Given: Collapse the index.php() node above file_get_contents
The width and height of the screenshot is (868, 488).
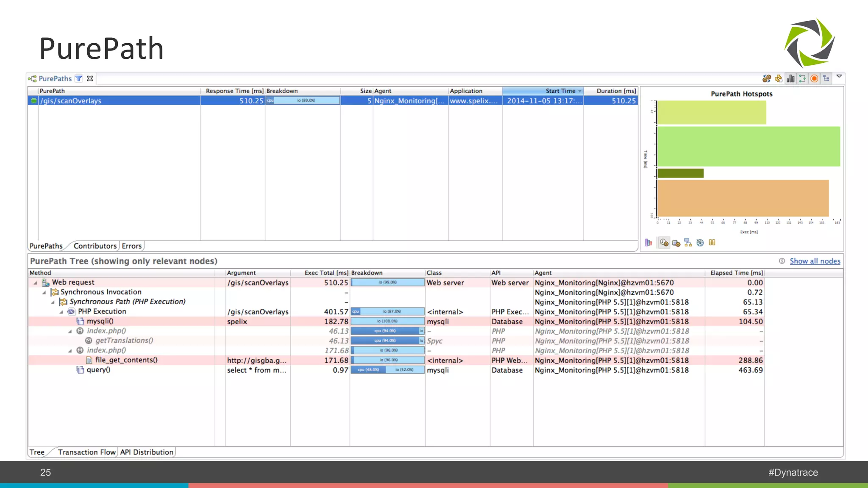Looking at the screenshot, I should (70, 351).
